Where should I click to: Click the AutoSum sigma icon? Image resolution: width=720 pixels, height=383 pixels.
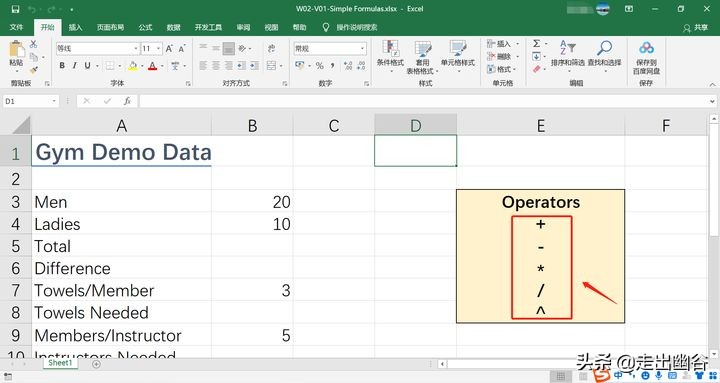(537, 43)
